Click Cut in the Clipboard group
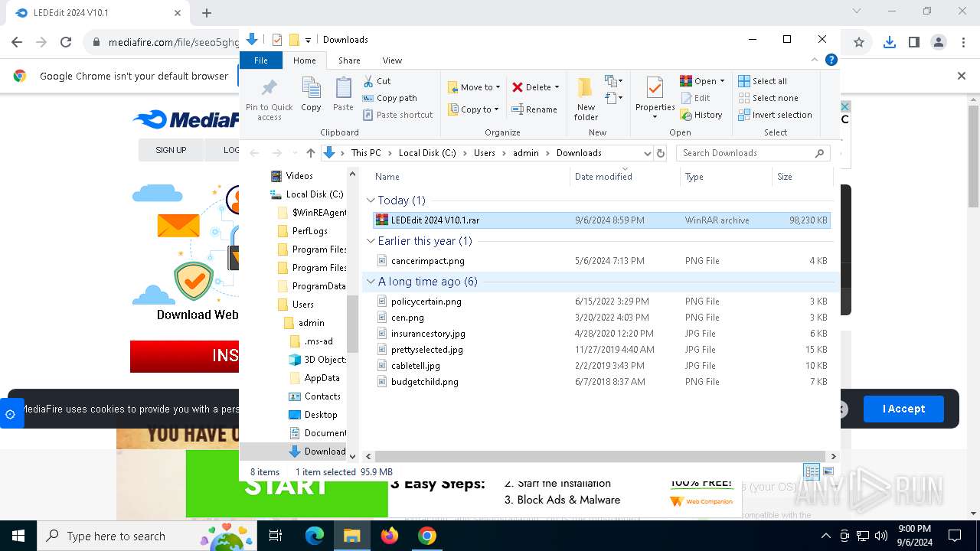Screen dimensions: 980x551 coord(377,80)
